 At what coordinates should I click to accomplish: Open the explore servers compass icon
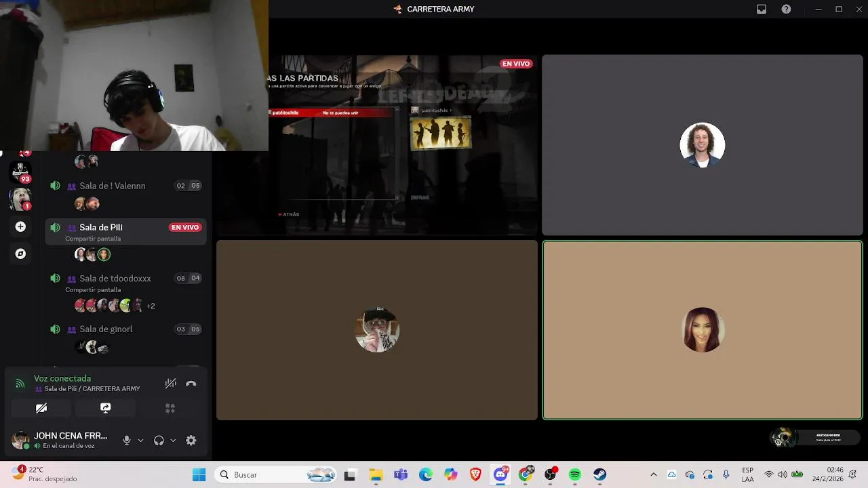20,253
